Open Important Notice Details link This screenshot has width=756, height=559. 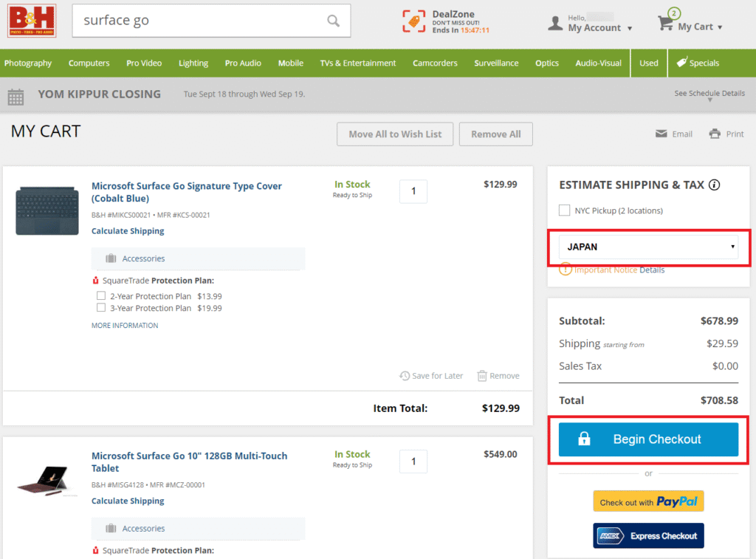point(652,270)
